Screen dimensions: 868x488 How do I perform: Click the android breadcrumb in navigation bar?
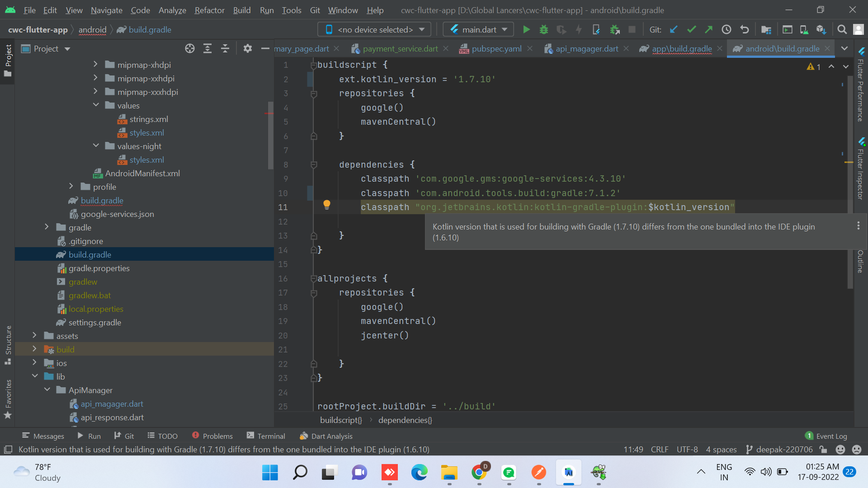(x=93, y=30)
